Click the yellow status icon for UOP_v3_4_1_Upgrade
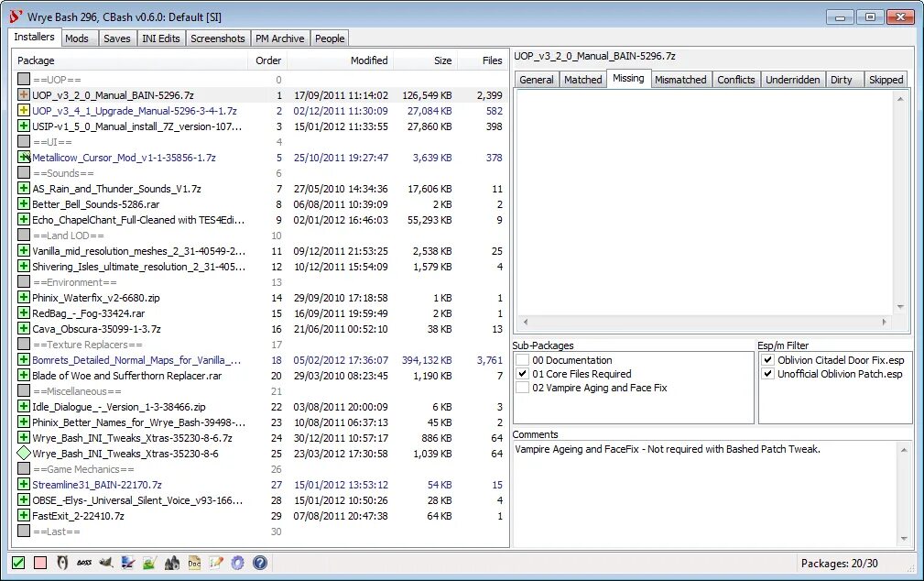Image resolution: width=924 pixels, height=581 pixels. (24, 110)
